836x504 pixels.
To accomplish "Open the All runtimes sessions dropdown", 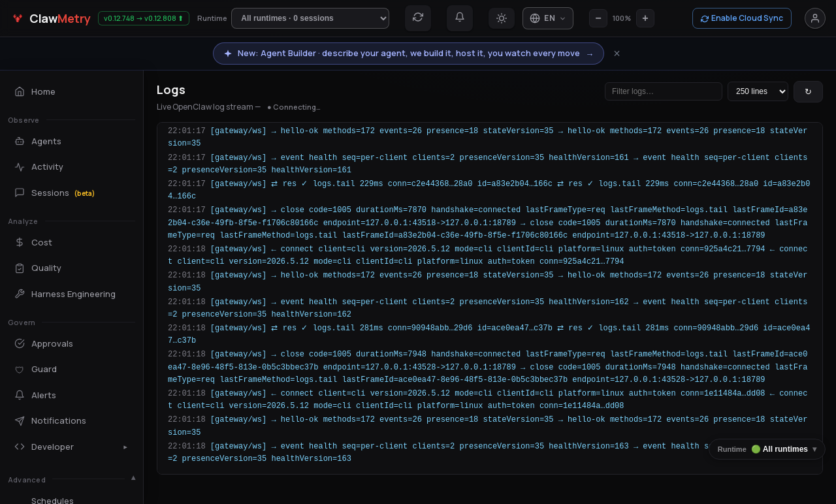I will tap(310, 18).
